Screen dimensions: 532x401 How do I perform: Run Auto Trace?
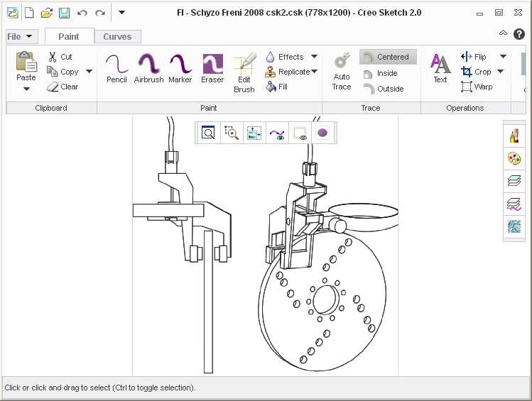(x=342, y=72)
